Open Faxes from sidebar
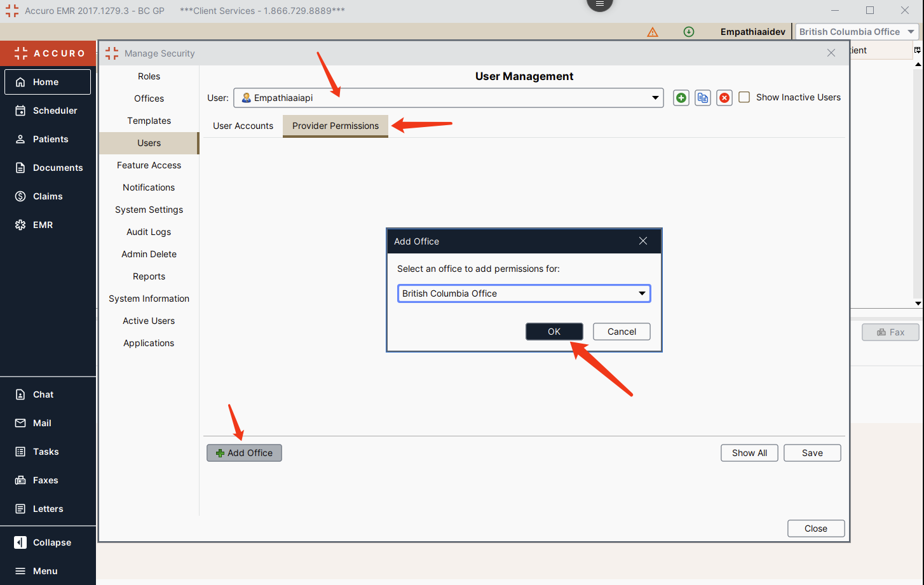The image size is (924, 585). click(48, 480)
